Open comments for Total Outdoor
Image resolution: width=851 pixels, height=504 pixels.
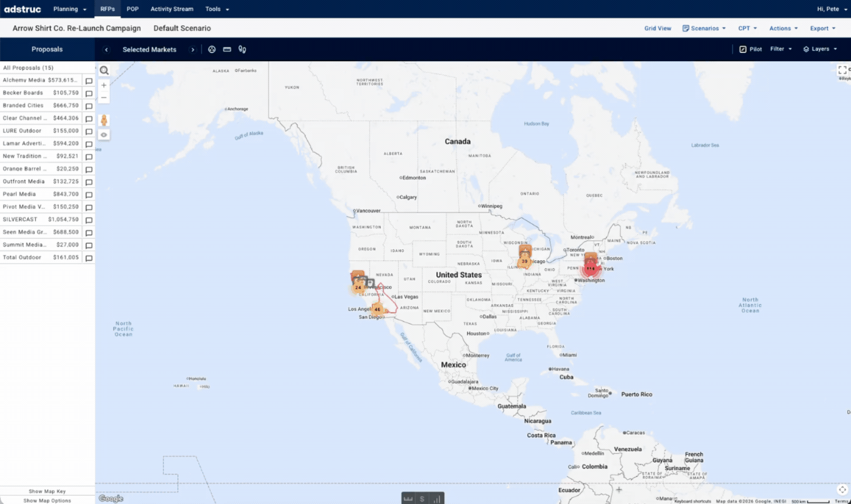89,258
